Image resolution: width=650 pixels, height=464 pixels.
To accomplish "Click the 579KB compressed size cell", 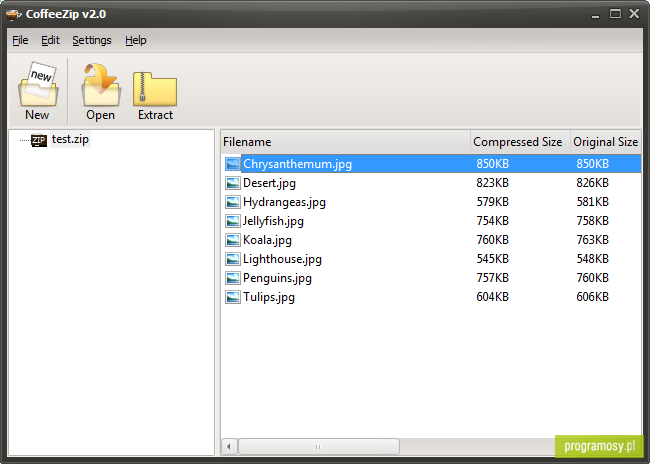I will pos(492,202).
